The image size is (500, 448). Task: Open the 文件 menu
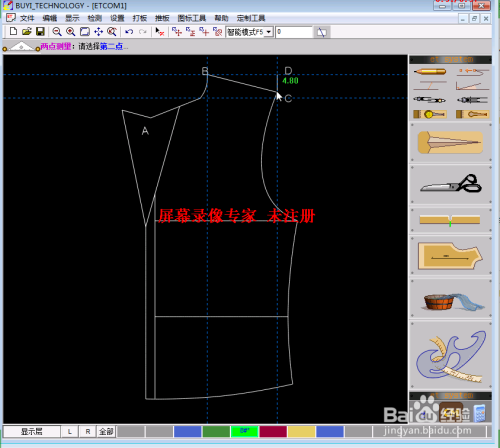coord(27,18)
